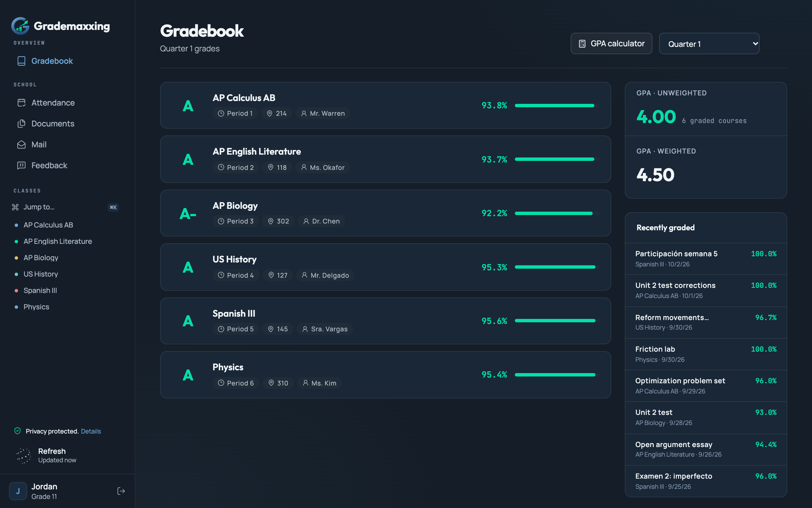Click the Attendance calendar icon

point(21,102)
